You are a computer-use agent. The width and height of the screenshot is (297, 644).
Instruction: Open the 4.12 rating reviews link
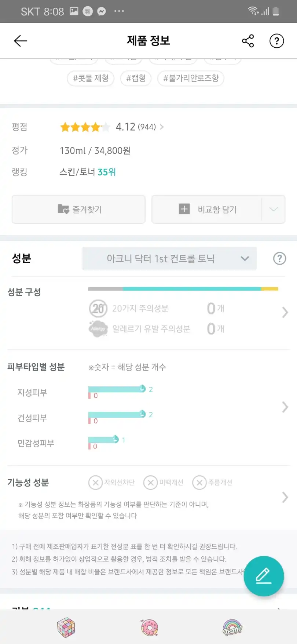139,127
